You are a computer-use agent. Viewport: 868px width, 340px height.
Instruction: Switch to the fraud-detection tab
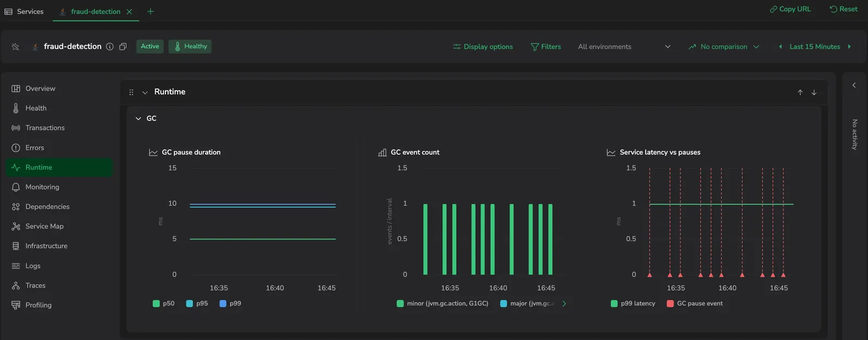pos(95,11)
